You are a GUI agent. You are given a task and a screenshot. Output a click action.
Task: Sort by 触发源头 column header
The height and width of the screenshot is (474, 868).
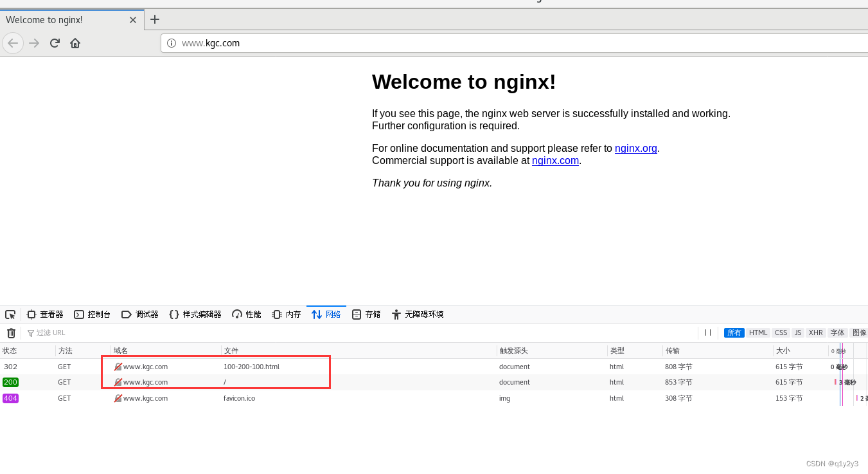pos(552,351)
